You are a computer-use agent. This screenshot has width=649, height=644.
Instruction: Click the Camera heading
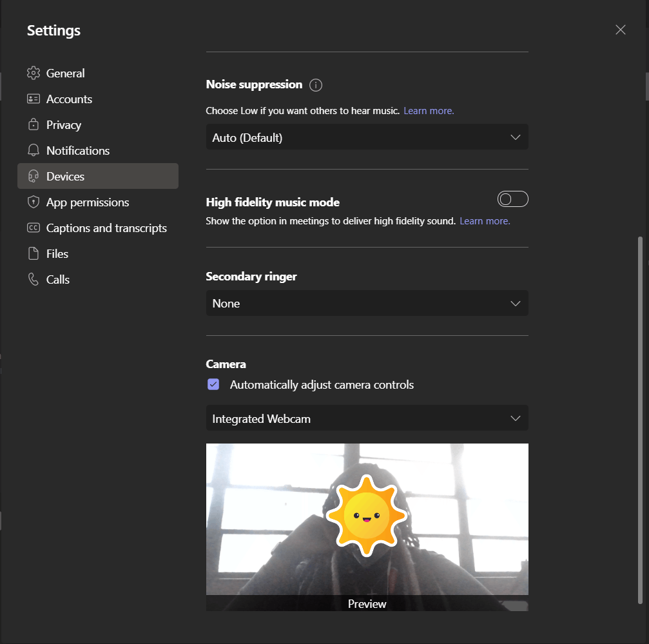pyautogui.click(x=226, y=364)
